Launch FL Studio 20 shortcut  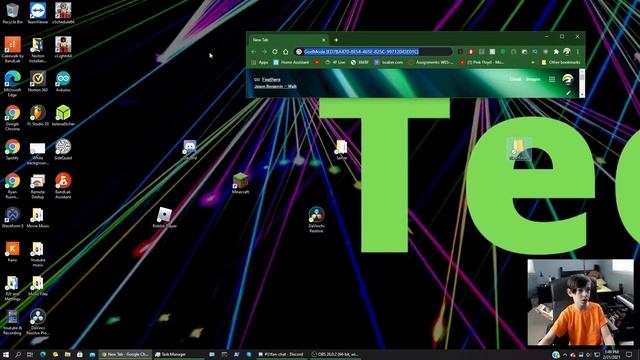38,115
